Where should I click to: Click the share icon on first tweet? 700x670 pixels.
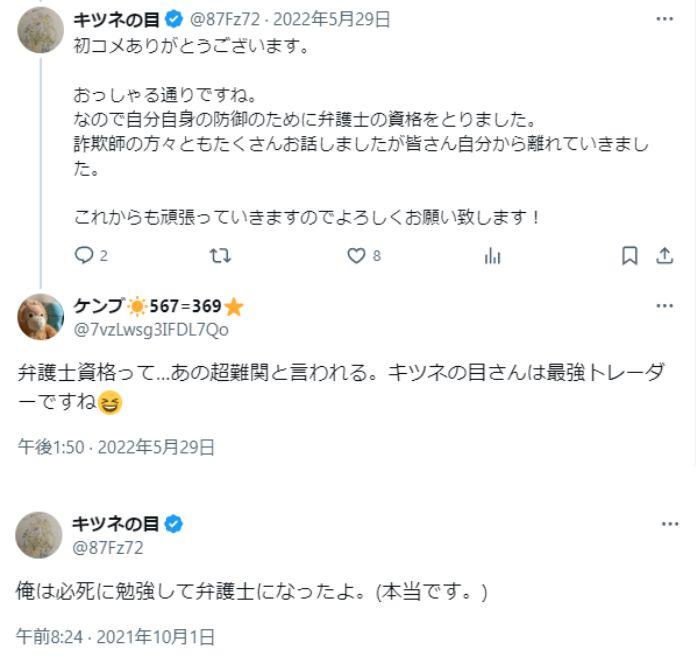pyautogui.click(x=664, y=256)
